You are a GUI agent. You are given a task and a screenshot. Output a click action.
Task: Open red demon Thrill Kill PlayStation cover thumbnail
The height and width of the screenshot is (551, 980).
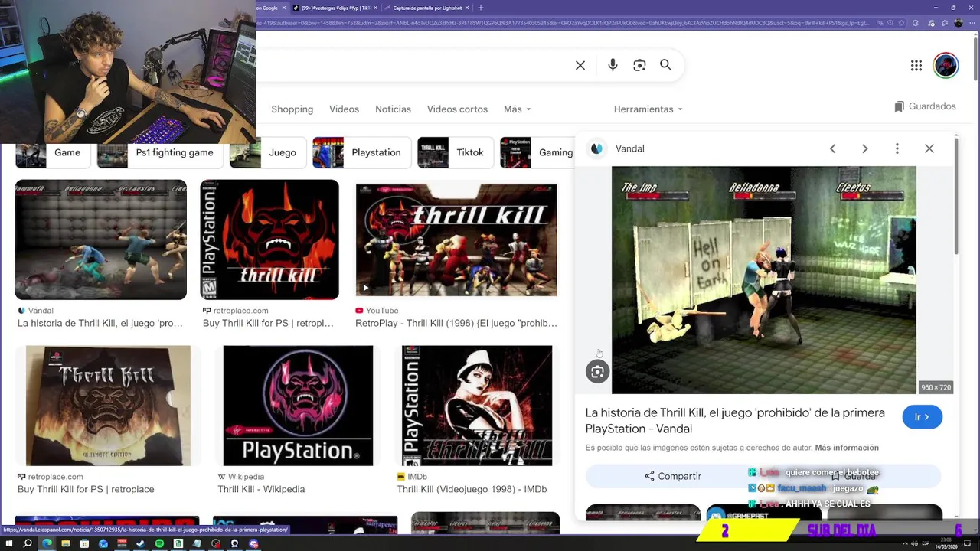tap(269, 240)
